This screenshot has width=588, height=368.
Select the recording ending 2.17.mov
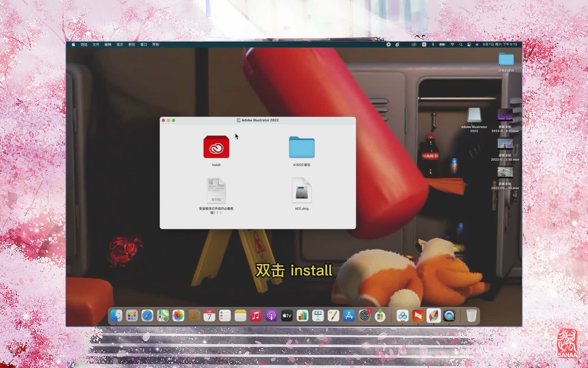point(505,115)
